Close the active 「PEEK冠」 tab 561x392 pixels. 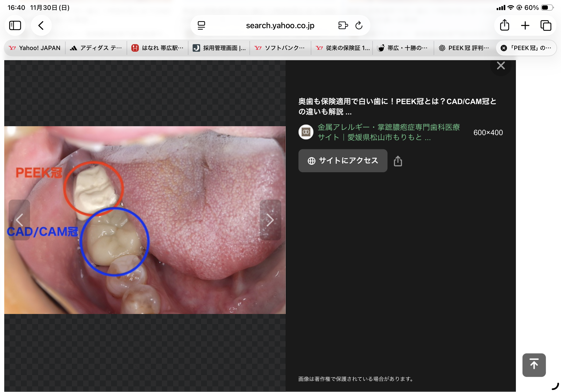[x=504, y=48]
